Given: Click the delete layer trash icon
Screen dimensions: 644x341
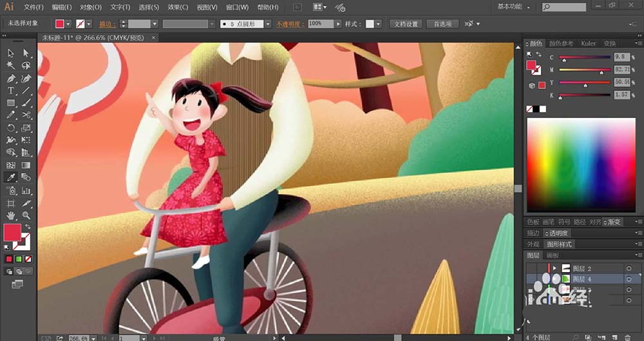Looking at the screenshot, I should tap(627, 337).
